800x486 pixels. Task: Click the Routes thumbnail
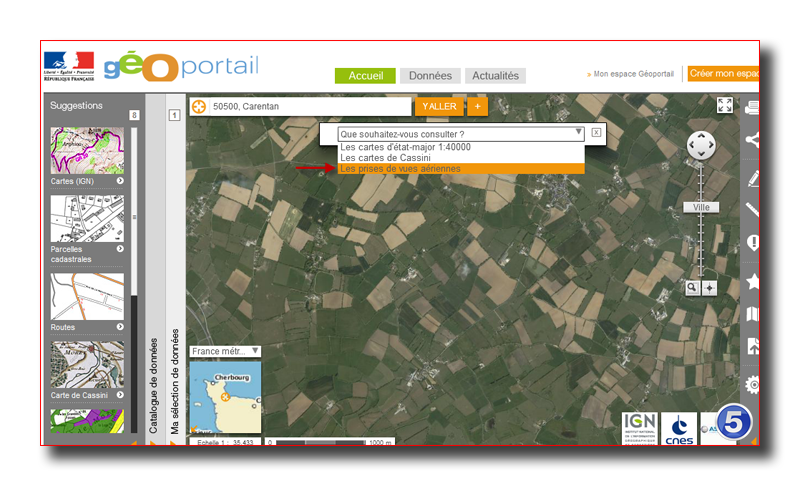click(87, 296)
